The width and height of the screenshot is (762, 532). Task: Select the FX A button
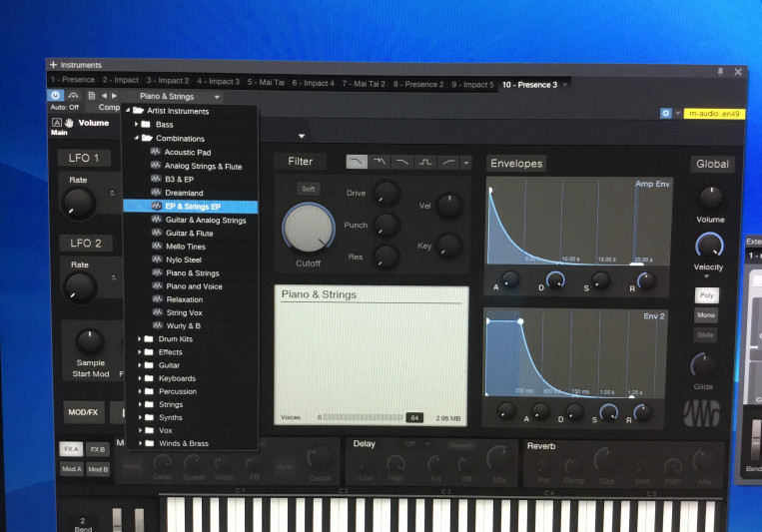(x=72, y=449)
